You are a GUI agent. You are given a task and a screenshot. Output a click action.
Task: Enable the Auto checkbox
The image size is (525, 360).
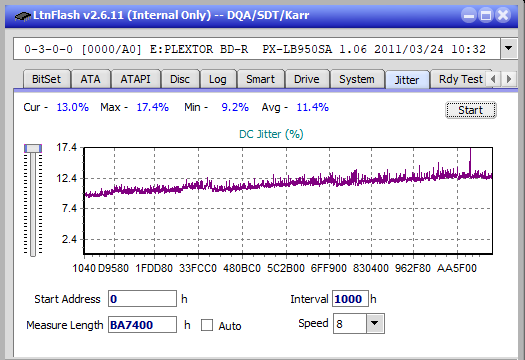click(x=207, y=325)
